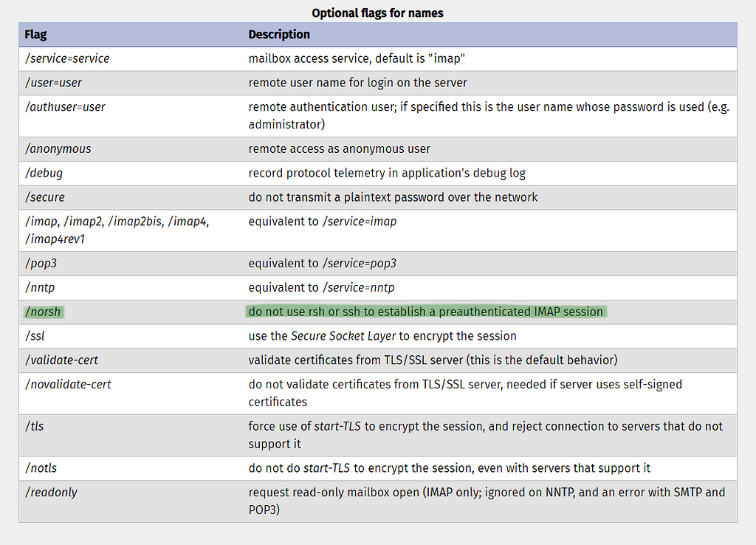Click the /secure flag text

(x=45, y=197)
